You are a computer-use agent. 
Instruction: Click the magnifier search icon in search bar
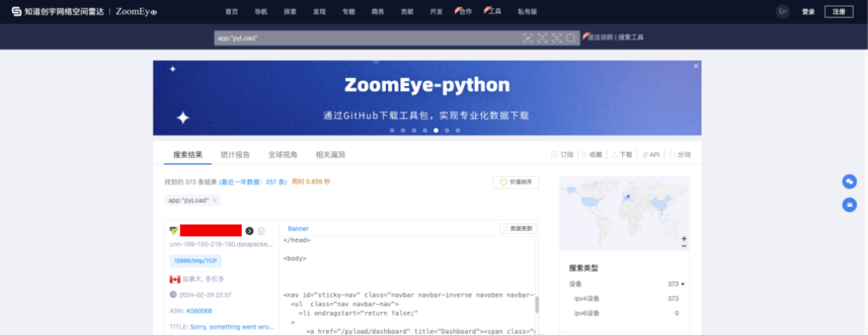tap(570, 37)
